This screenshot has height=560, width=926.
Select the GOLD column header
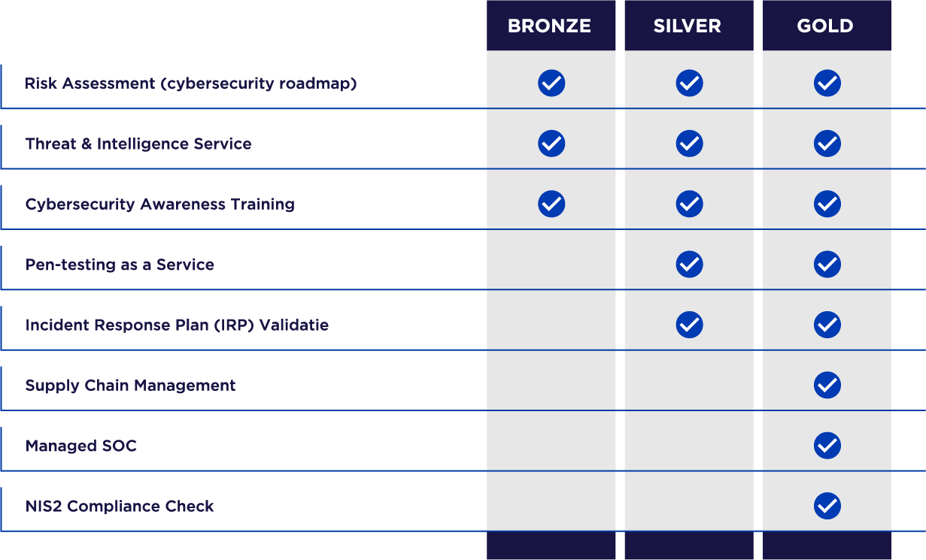[827, 26]
